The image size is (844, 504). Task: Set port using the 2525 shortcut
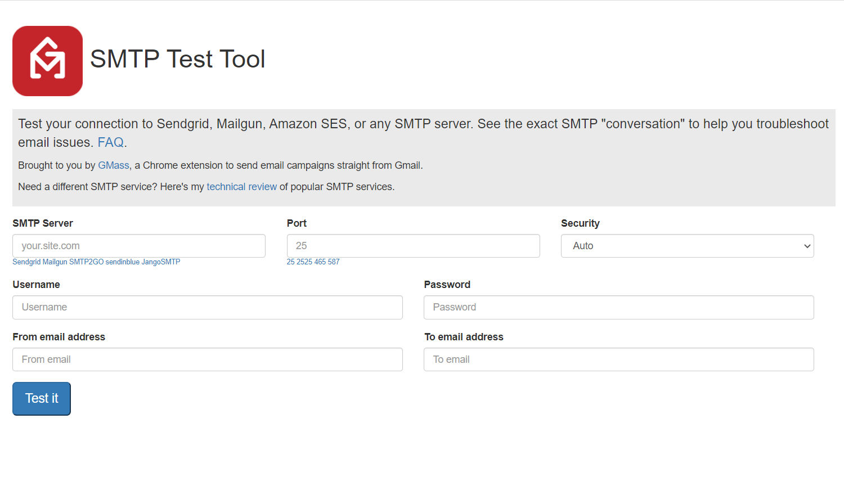click(x=304, y=262)
